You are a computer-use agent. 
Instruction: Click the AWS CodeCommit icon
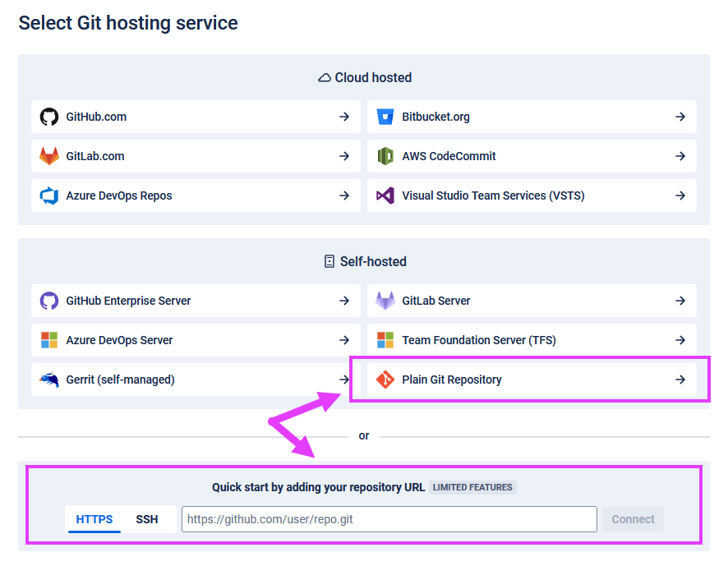385,156
